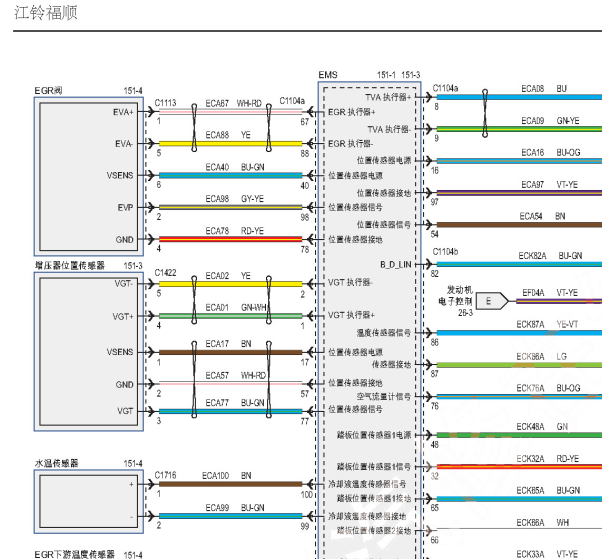Click wire code ECK33A
This screenshot has height=559, width=602.
coord(530,554)
